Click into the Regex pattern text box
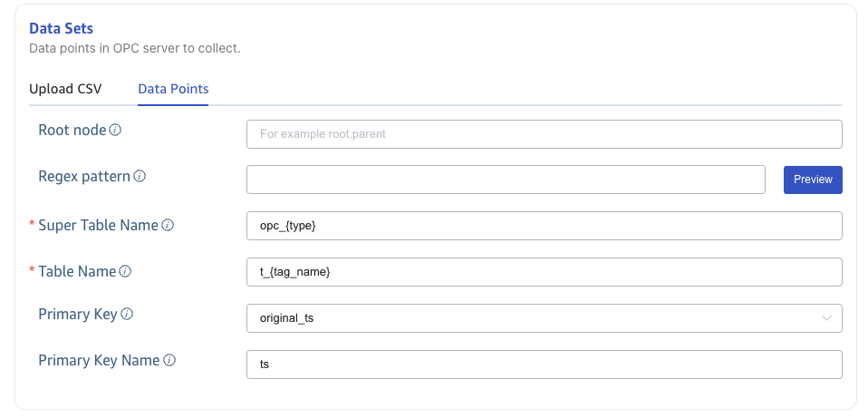This screenshot has width=868, height=418. [506, 180]
